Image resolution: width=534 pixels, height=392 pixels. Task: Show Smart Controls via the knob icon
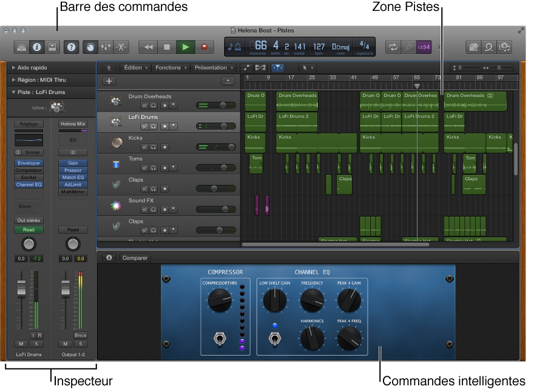(x=91, y=46)
